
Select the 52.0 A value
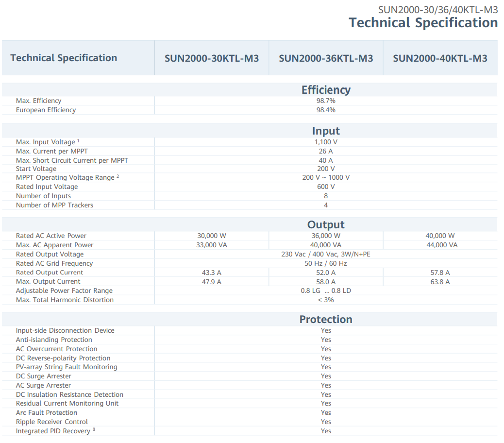click(326, 273)
